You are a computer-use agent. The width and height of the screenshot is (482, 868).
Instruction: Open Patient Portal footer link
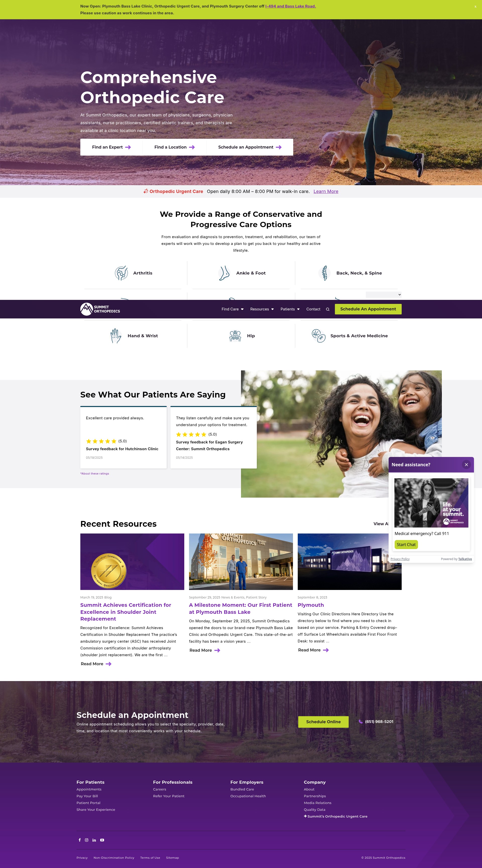[89, 803]
